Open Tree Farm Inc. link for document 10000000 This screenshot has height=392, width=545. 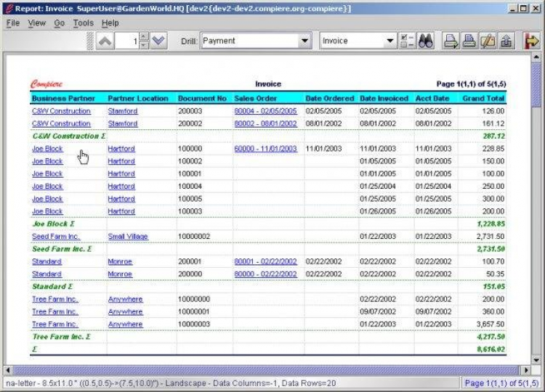(55, 299)
